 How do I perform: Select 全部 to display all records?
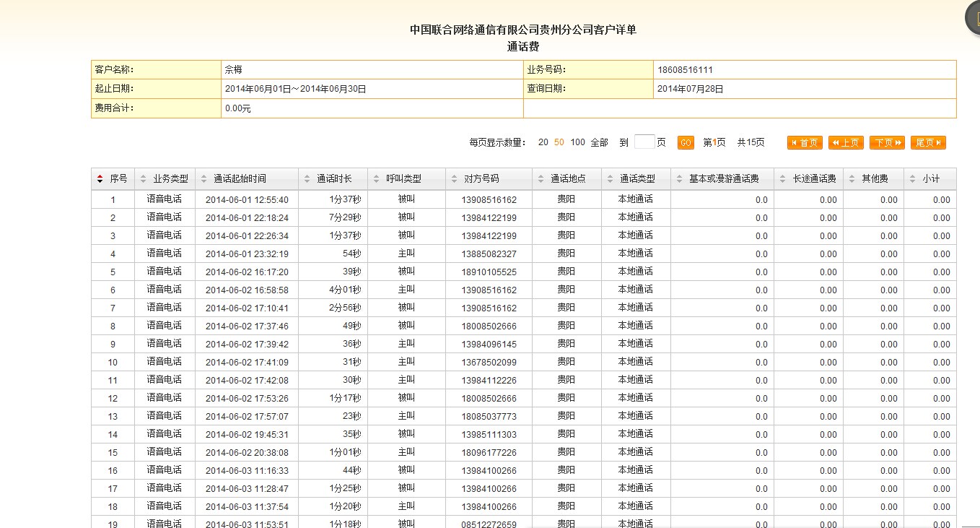599,143
